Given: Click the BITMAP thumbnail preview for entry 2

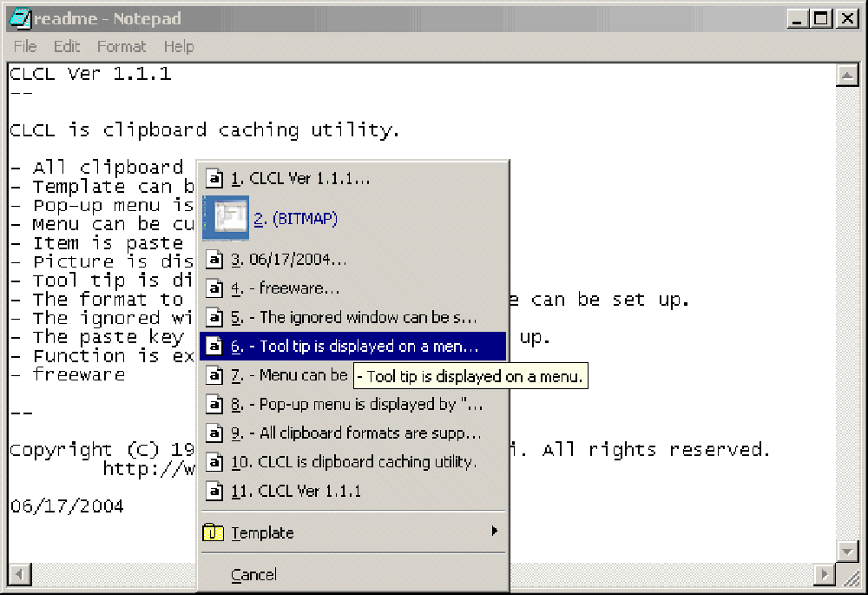Looking at the screenshot, I should tap(225, 218).
